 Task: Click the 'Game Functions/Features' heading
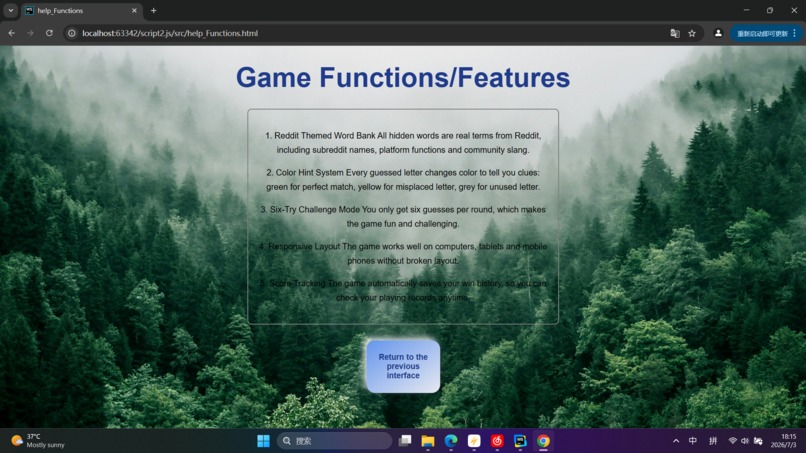[x=403, y=78]
